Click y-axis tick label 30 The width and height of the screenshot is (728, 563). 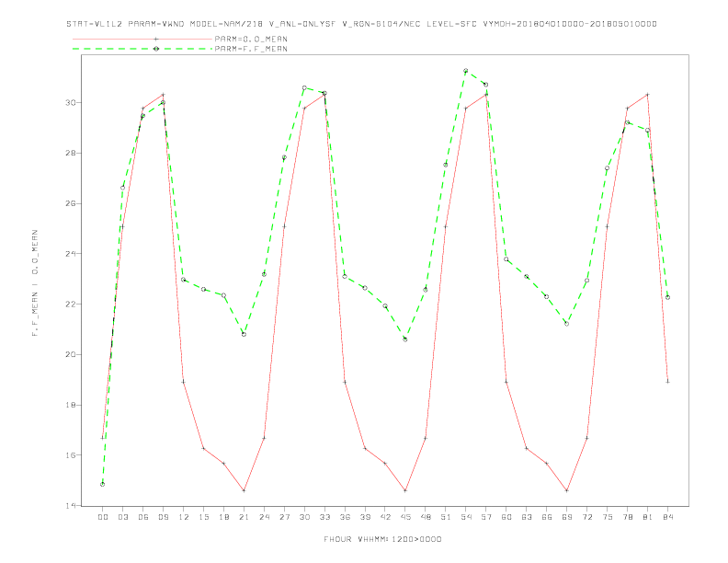coord(72,103)
